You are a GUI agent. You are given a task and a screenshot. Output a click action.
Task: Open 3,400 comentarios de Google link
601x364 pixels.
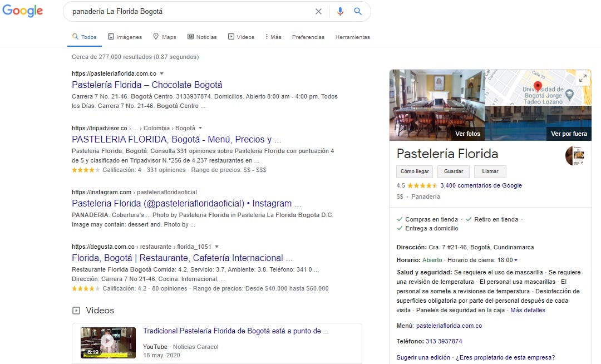(481, 185)
